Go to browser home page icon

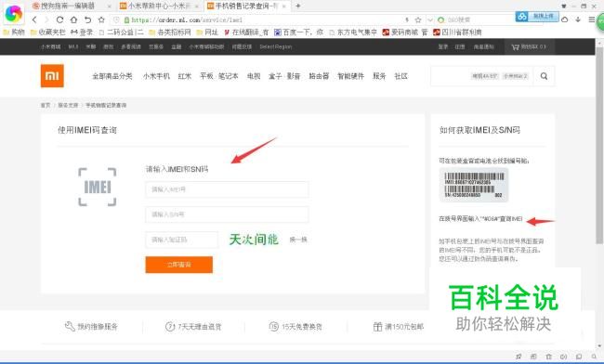point(73,19)
